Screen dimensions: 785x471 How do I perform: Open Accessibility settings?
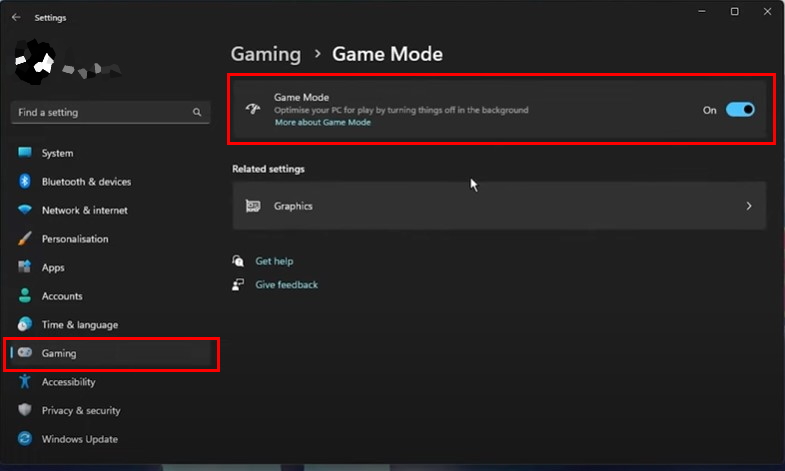(110, 381)
